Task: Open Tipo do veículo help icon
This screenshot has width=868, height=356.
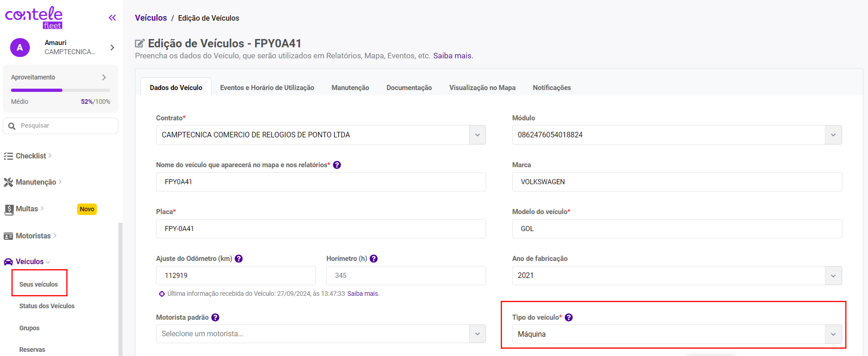Action: pyautogui.click(x=569, y=317)
